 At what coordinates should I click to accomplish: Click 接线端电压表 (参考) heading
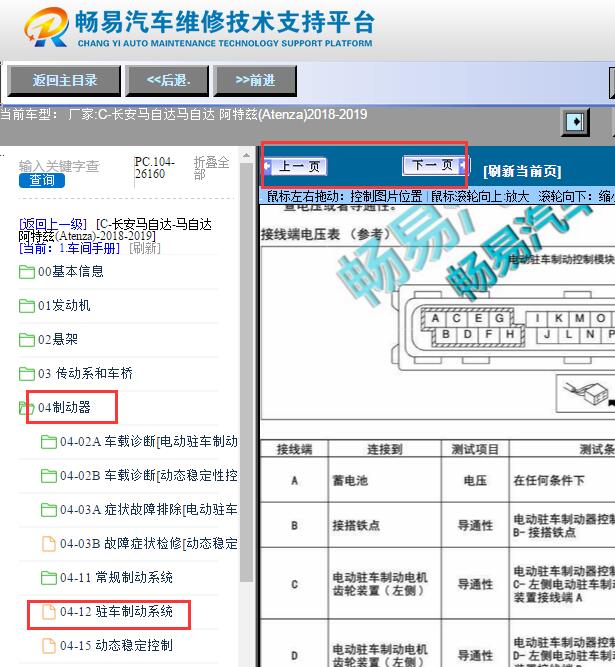point(326,234)
